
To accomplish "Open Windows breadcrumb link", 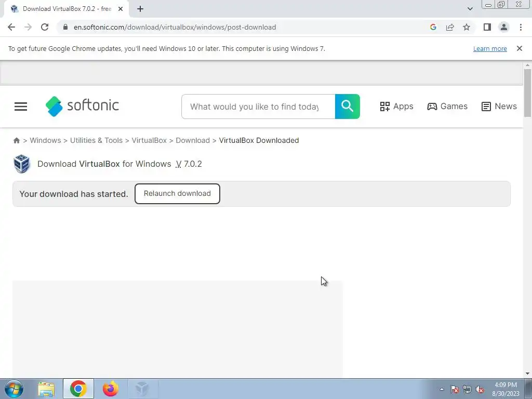I will tap(46, 140).
